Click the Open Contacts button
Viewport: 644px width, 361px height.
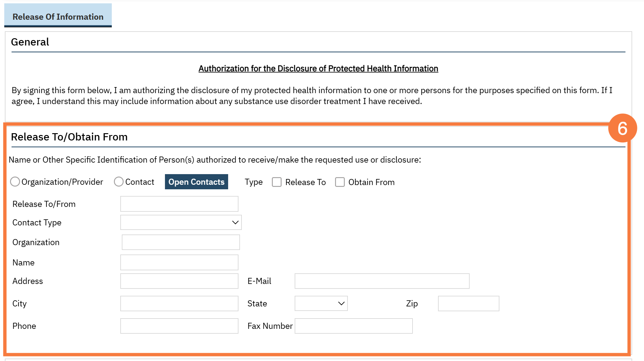196,182
